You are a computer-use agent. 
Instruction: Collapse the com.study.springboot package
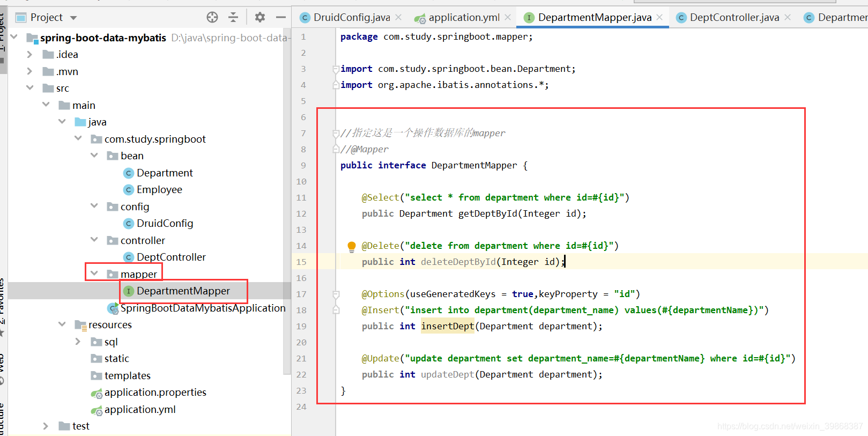click(78, 138)
